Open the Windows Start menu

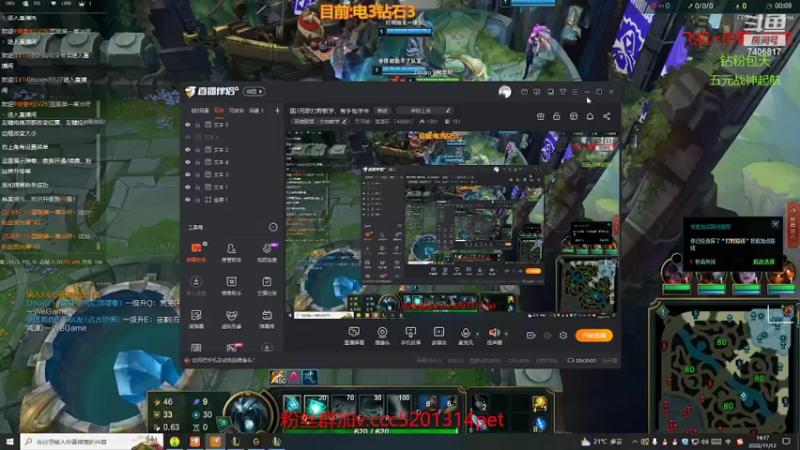pos(10,441)
